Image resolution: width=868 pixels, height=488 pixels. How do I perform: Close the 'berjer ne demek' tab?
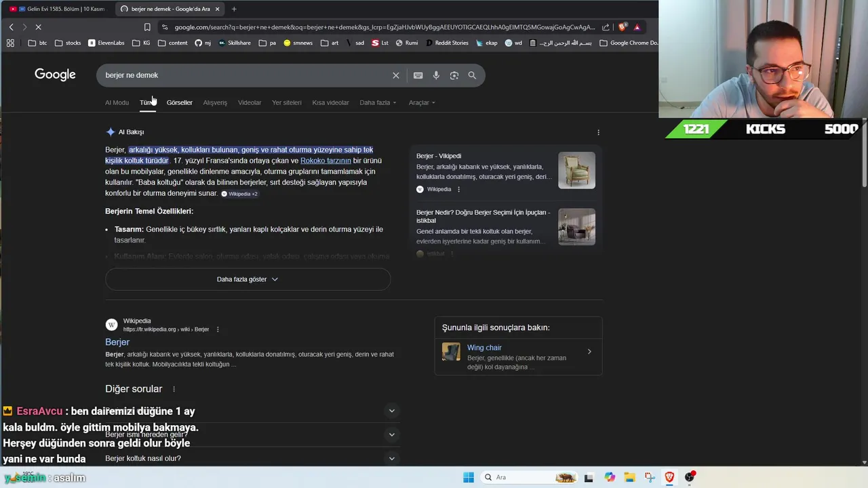click(217, 9)
